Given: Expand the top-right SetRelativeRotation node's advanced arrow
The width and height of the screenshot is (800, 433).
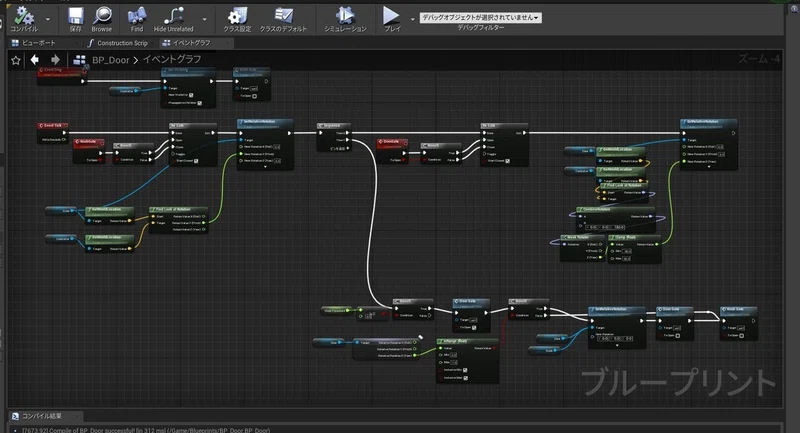Looking at the screenshot, I should click(709, 167).
